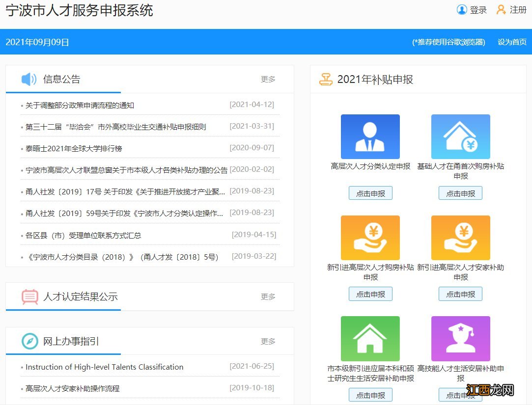
Task: Open 新引进高层次人才购房补贴 coin-hand icon
Action: [370, 237]
